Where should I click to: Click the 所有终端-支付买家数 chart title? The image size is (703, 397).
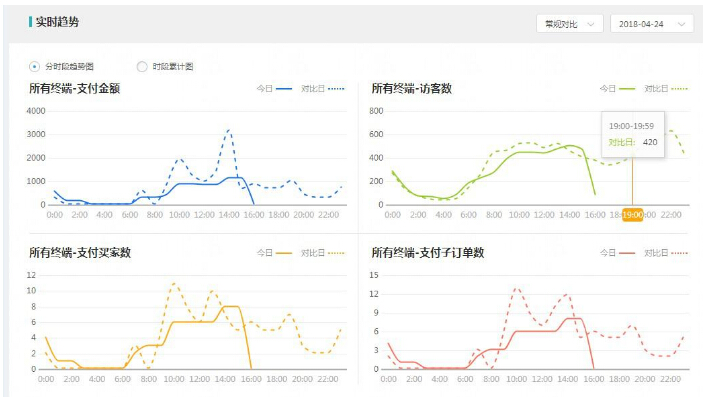[x=80, y=253]
